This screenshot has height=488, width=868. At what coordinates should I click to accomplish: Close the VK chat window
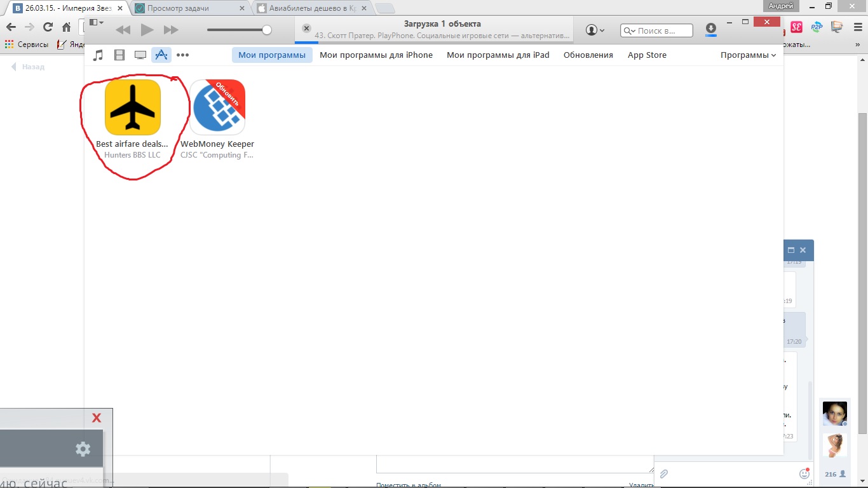803,250
